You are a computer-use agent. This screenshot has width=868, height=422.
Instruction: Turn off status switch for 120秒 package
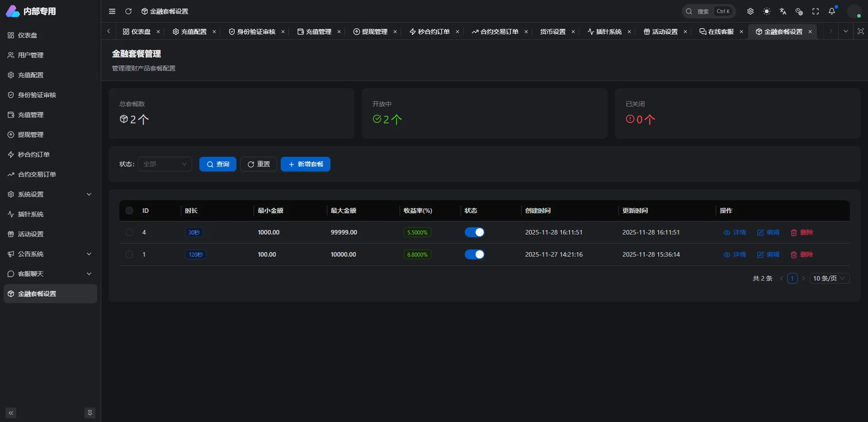coord(474,254)
